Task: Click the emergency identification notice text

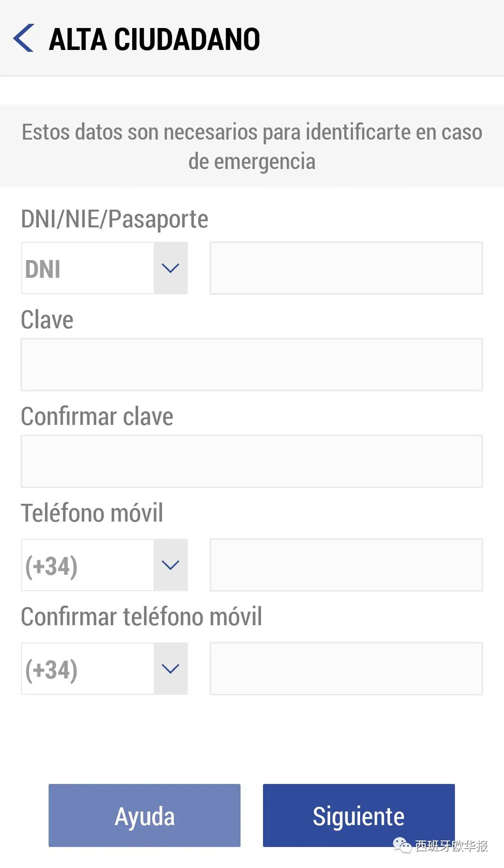Action: click(252, 146)
